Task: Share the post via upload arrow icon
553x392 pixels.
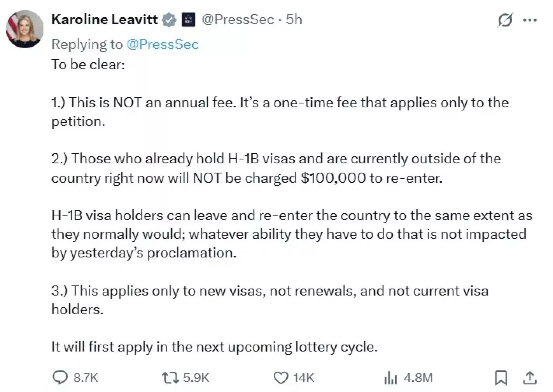Action: coord(530,378)
